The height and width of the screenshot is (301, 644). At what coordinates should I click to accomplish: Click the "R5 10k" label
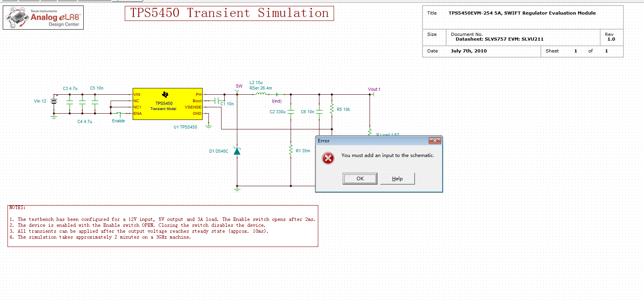pos(343,109)
